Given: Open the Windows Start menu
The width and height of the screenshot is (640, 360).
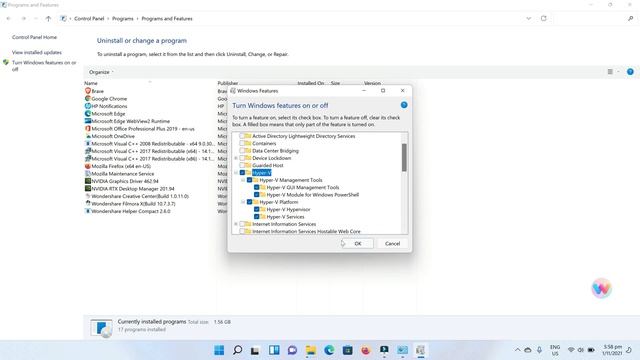Looking at the screenshot, I should (219, 350).
